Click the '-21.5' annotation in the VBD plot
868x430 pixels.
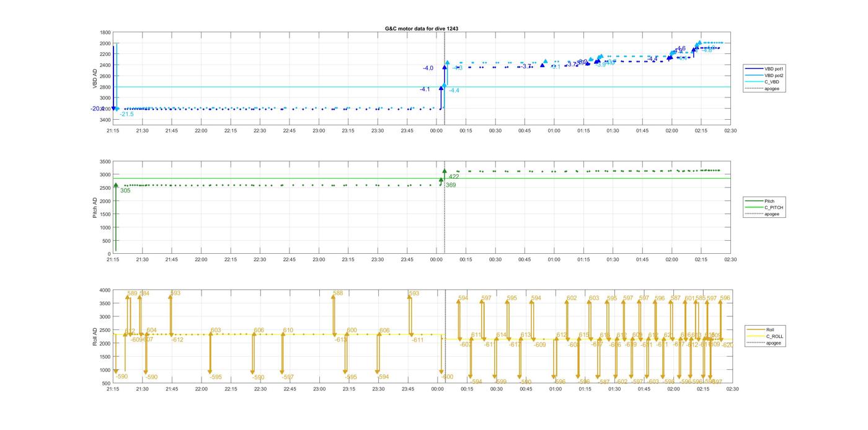[x=126, y=114]
